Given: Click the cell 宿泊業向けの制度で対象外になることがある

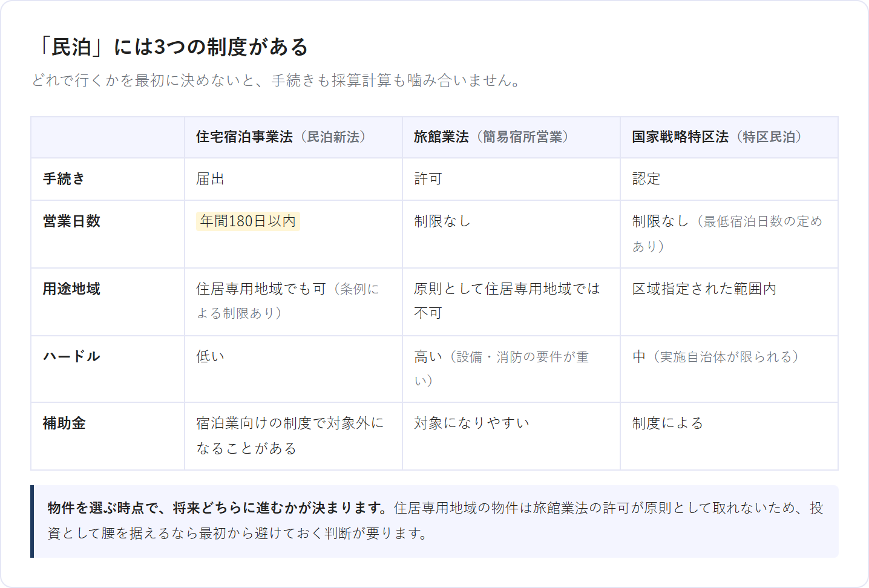Looking at the screenshot, I should point(293,436).
